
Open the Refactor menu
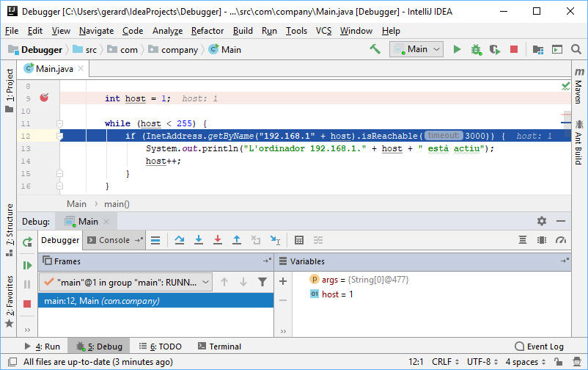click(x=207, y=31)
